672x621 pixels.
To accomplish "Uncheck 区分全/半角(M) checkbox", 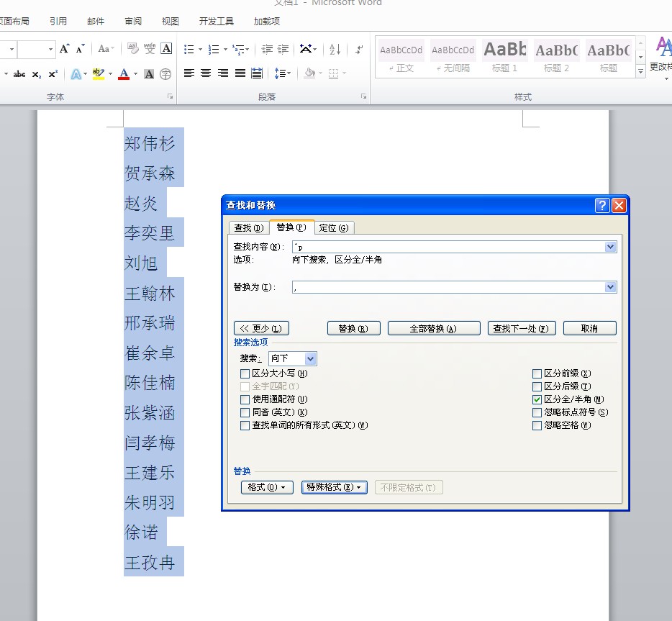I will pos(537,399).
